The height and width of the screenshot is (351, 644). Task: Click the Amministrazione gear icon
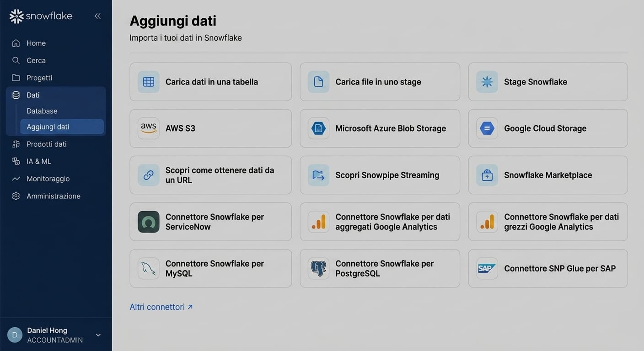(16, 196)
